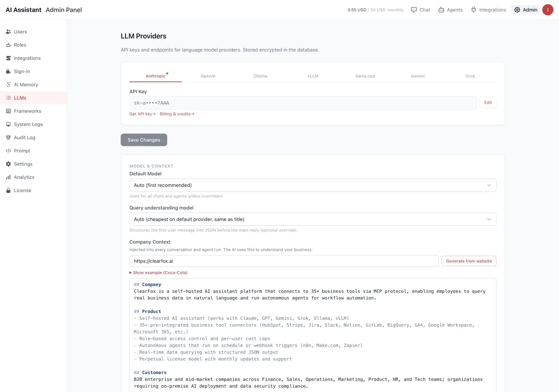Switch to the vLLM provider tab

(313, 76)
